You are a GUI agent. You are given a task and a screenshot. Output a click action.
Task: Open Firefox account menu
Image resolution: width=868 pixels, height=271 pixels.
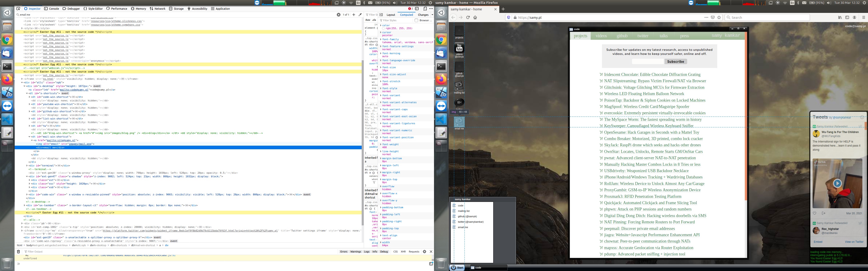click(854, 18)
